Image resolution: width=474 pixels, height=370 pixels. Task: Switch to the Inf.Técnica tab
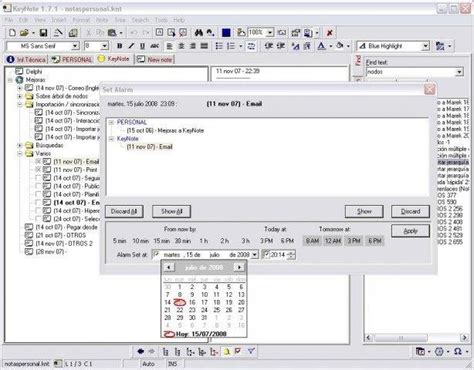pos(26,60)
